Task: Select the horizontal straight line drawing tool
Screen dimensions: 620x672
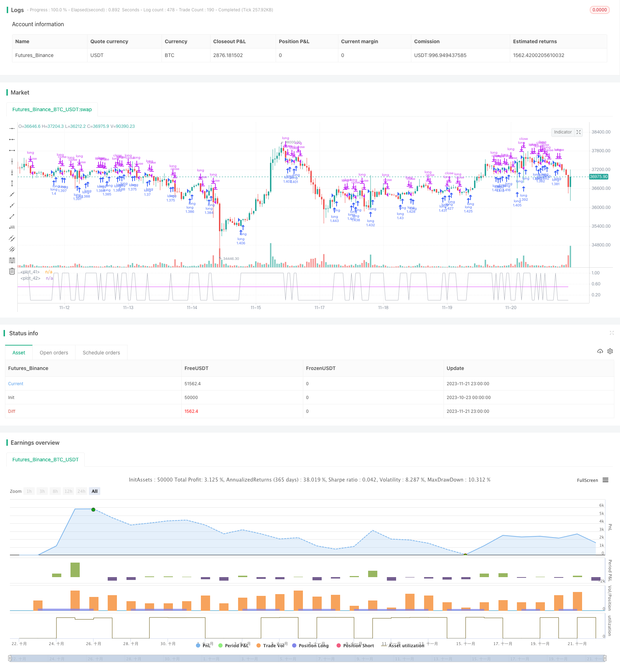Action: tap(12, 129)
